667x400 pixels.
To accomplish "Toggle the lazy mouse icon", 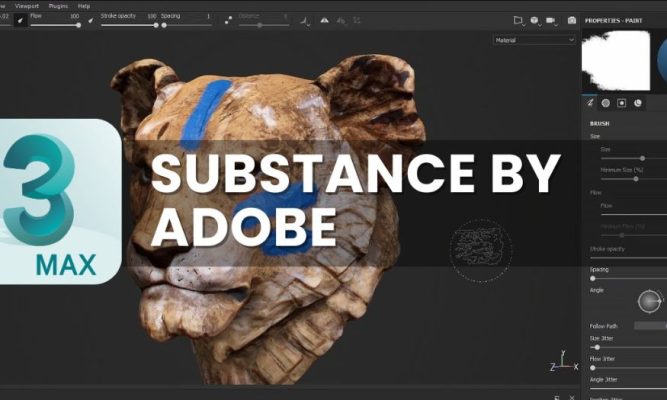I will 230,19.
